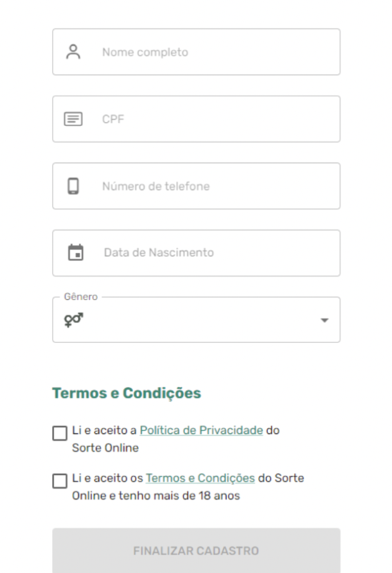
Task: Focus the Nome completo placeholder text
Action: [x=145, y=52]
